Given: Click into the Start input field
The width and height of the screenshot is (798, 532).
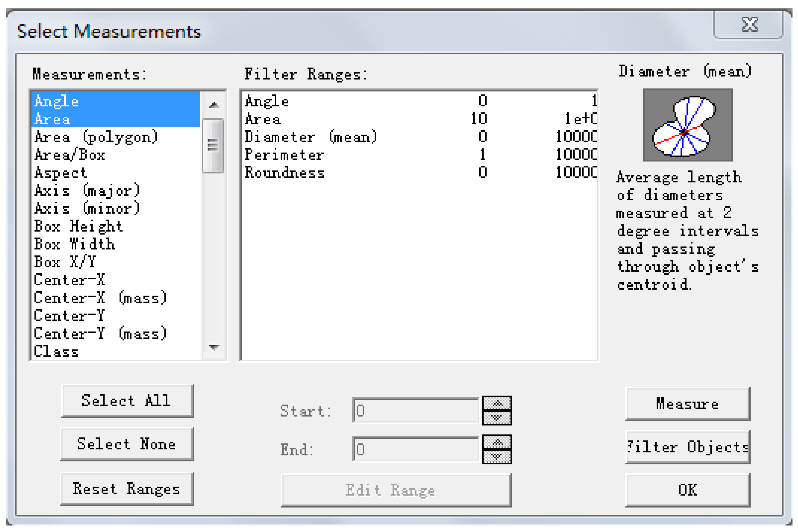Looking at the screenshot, I should click(415, 411).
